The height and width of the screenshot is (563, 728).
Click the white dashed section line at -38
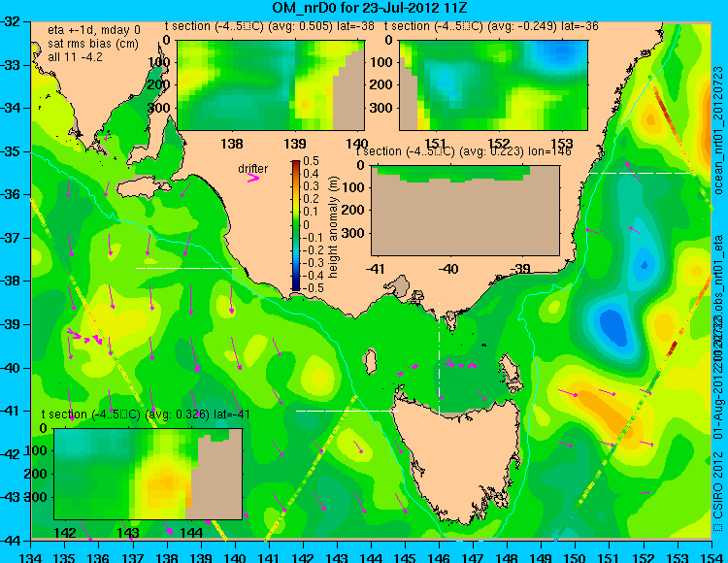(x=186, y=268)
